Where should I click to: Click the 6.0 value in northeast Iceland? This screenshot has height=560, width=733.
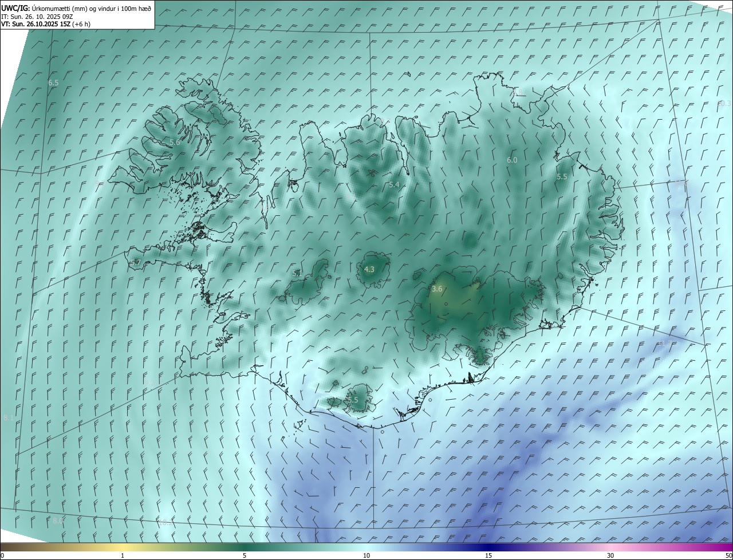tap(512, 160)
